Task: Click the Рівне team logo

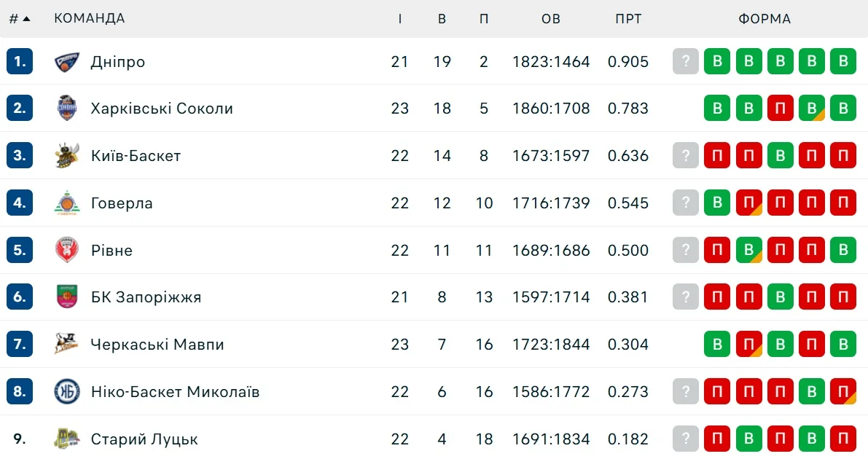Action: (x=67, y=250)
